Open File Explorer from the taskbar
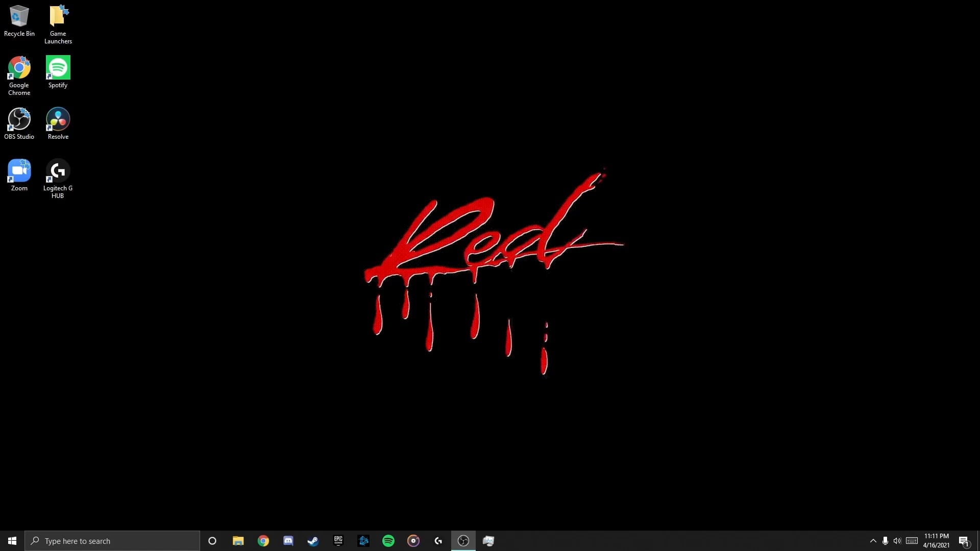This screenshot has width=980, height=551. 238,540
